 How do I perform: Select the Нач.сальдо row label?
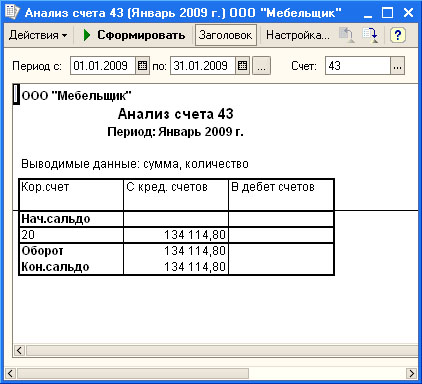(71, 219)
